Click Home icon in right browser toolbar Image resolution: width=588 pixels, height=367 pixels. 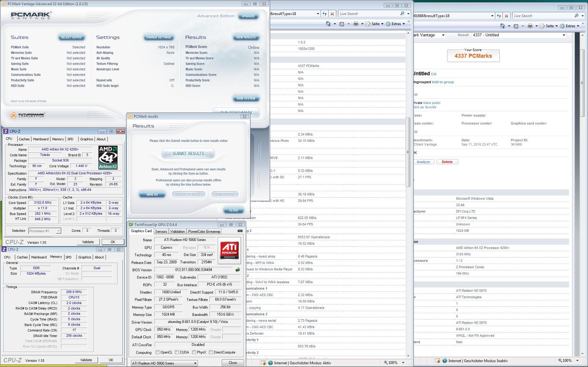[x=502, y=26]
